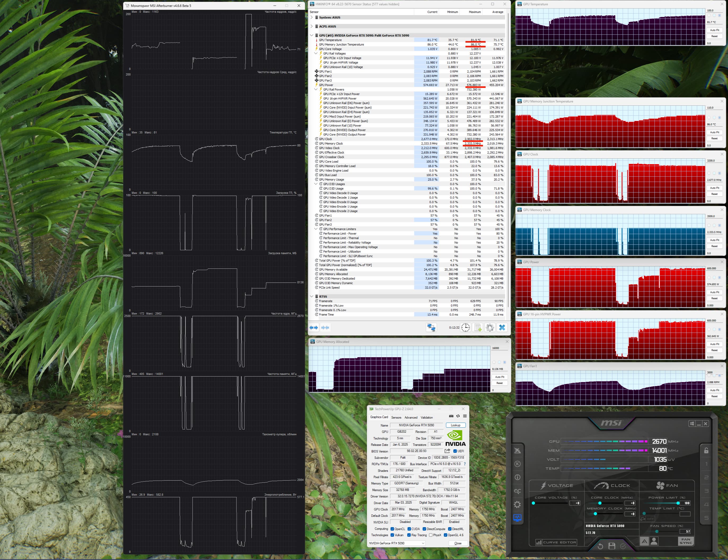
Task: Click Afterburner save profile floppy icon
Action: pos(612,546)
